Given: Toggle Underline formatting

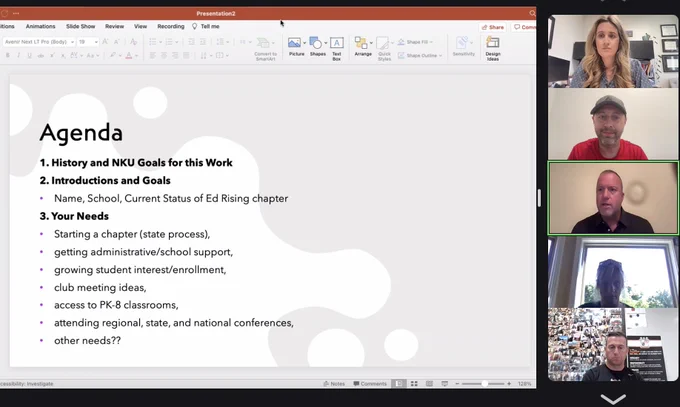Looking at the screenshot, I should tap(29, 55).
